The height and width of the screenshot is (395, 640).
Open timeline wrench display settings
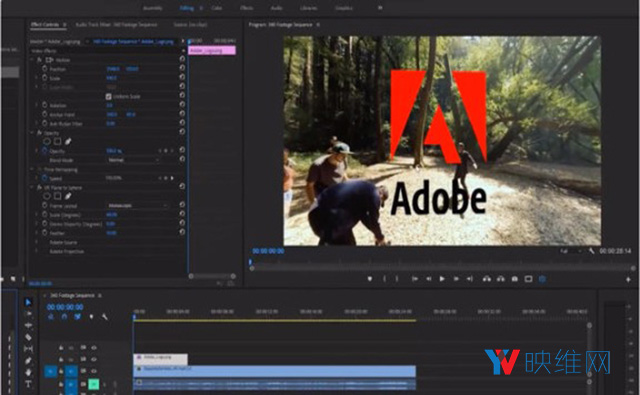tap(104, 317)
